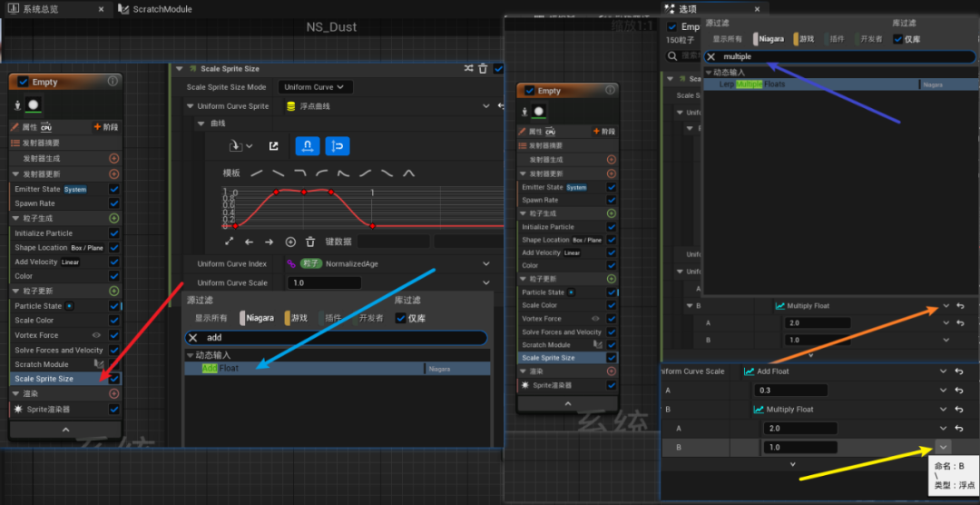The image size is (980, 505).
Task: Apply the bell-shaped peak curve template
Action: click(x=408, y=173)
